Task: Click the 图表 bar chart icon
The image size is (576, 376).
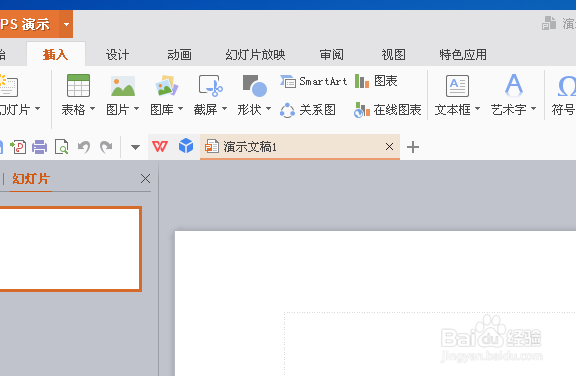Action: pyautogui.click(x=362, y=81)
